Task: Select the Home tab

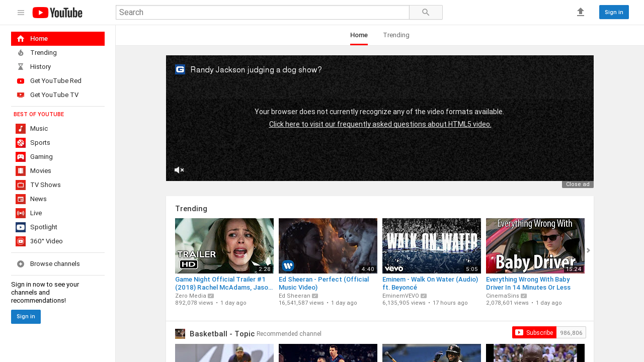Action: (359, 35)
